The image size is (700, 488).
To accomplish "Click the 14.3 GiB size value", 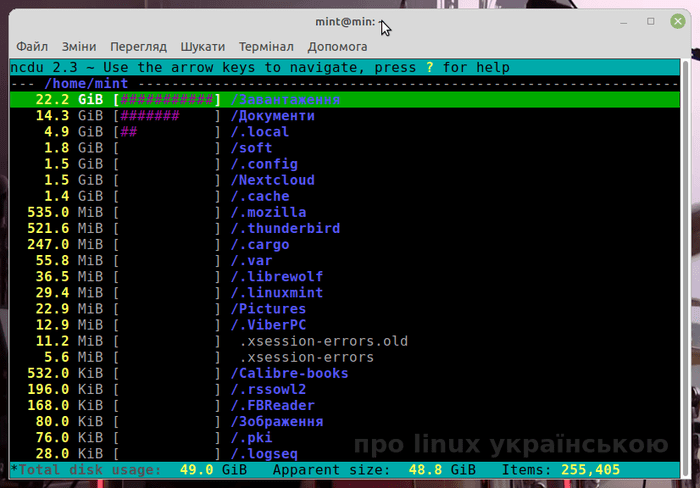I will (69, 116).
